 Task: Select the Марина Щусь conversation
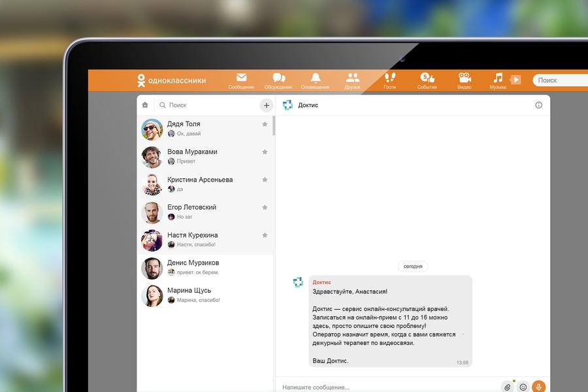[205, 295]
